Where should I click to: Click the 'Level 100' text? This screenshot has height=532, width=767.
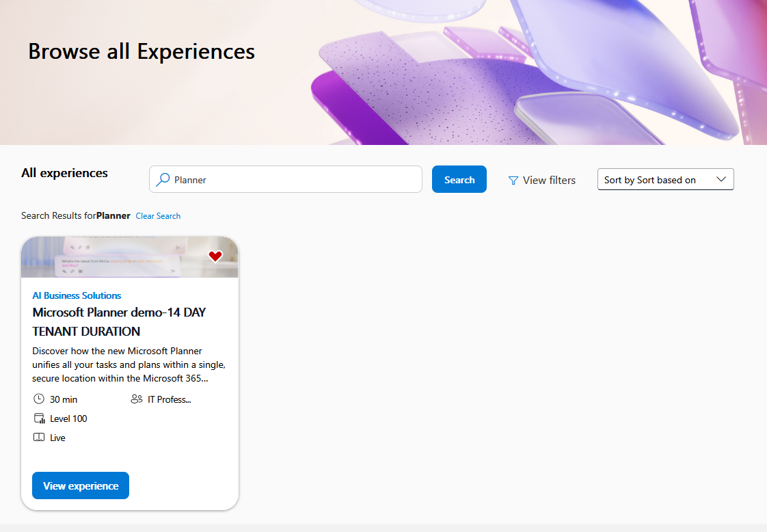(68, 418)
